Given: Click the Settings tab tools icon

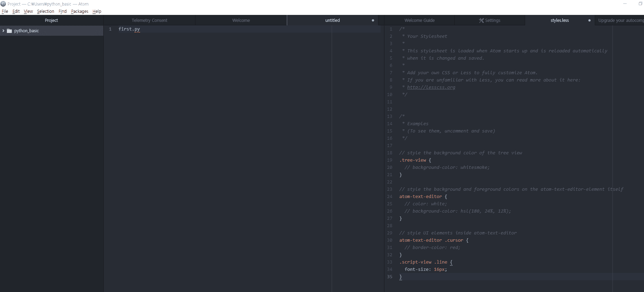Looking at the screenshot, I should 481,20.
